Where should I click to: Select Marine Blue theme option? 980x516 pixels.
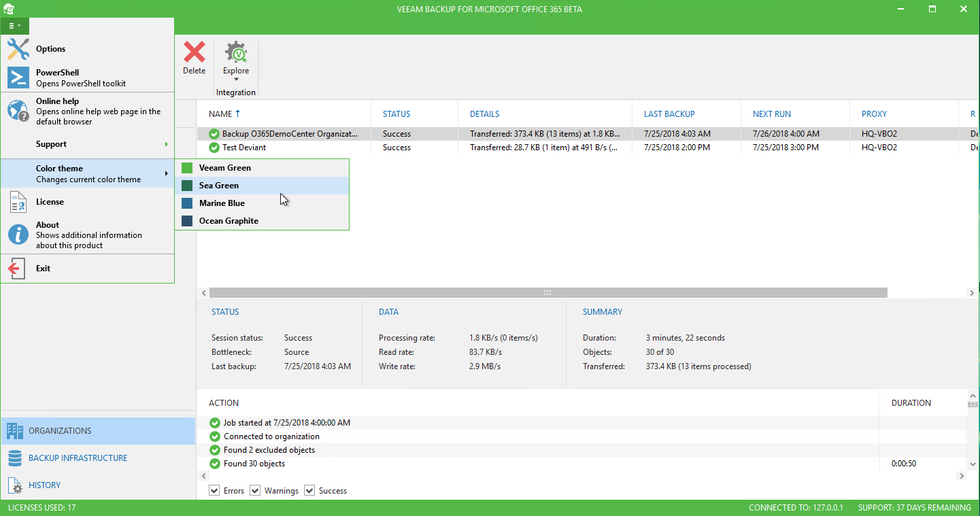pyautogui.click(x=222, y=203)
